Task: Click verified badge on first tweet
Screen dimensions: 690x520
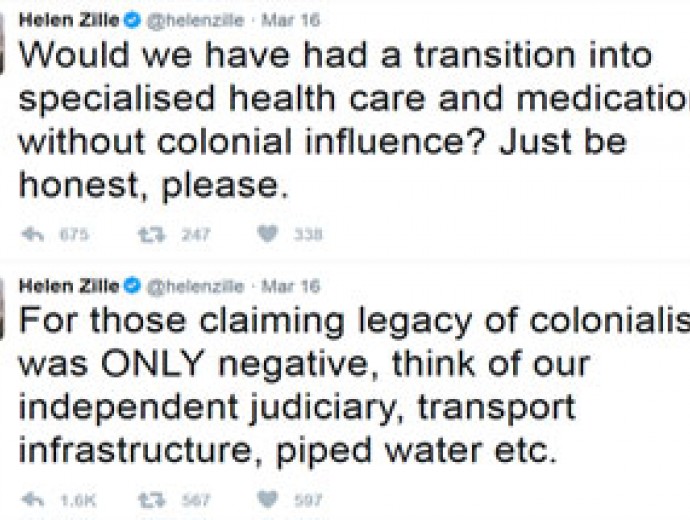Action: 132,20
